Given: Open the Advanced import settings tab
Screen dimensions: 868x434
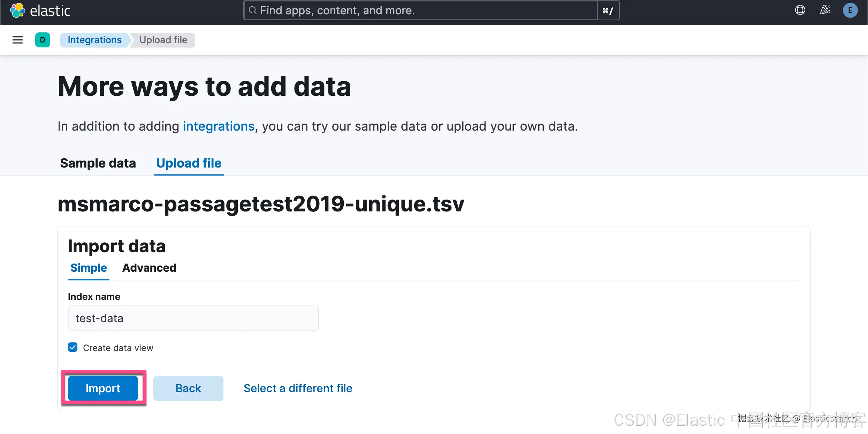Looking at the screenshot, I should (x=149, y=268).
